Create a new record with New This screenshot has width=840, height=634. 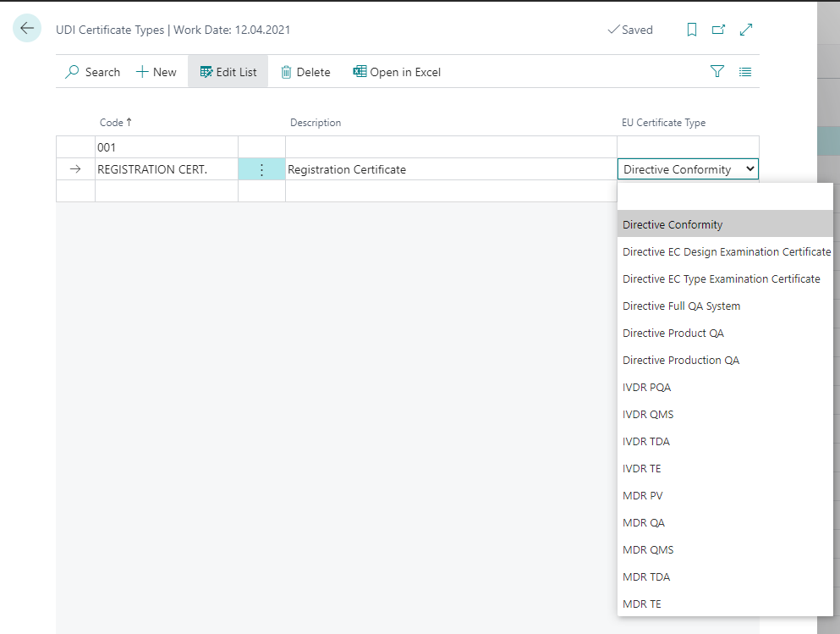pyautogui.click(x=156, y=72)
